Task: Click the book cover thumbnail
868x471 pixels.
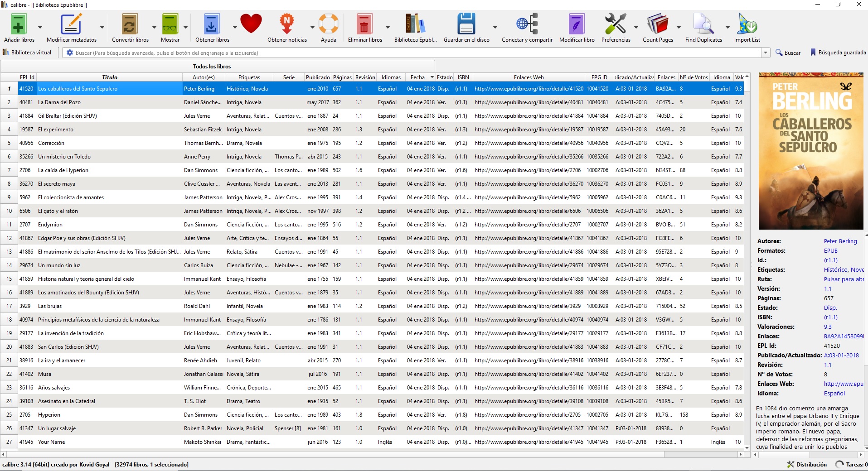Action: 811,151
